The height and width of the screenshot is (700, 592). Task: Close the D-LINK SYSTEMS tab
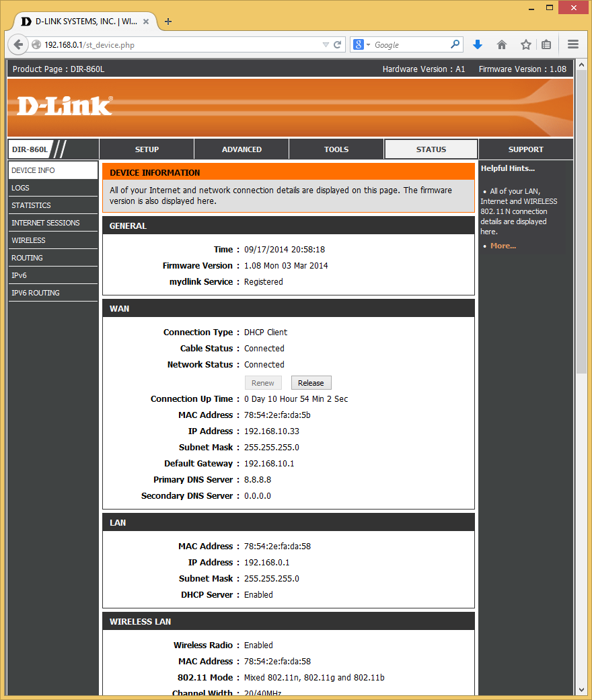146,22
